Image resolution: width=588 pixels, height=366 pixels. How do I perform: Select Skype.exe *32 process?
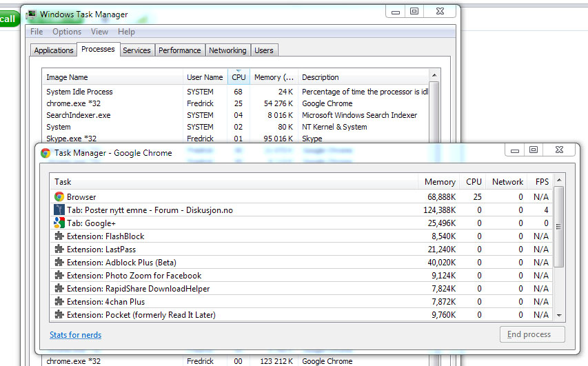click(235, 139)
